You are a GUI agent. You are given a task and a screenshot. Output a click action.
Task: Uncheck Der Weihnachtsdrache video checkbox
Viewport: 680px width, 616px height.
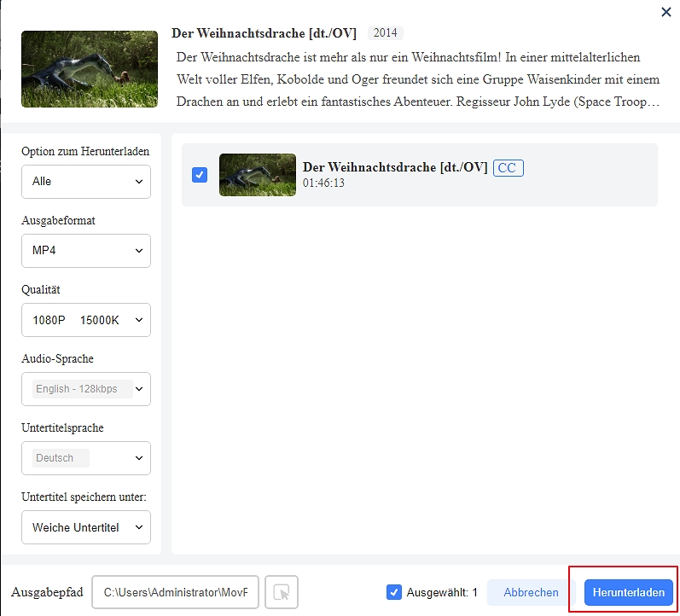[200, 175]
